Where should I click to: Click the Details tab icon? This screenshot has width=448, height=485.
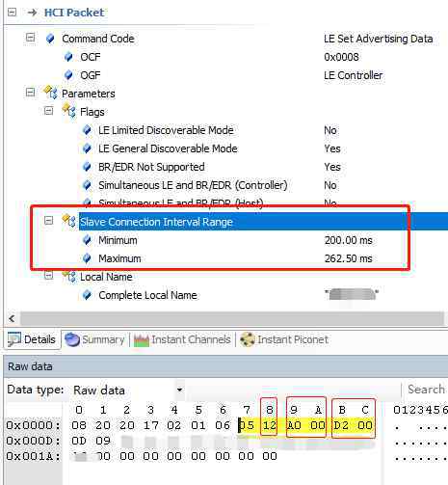tap(14, 339)
